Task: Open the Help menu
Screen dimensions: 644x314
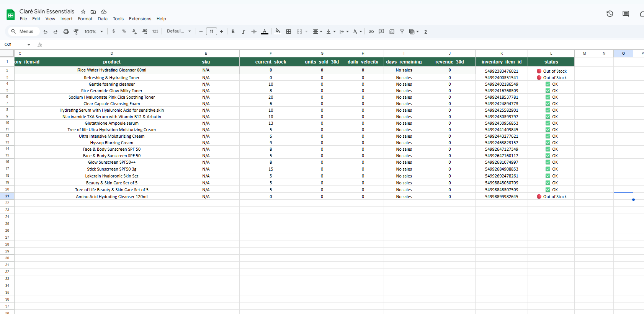Action: point(161,19)
